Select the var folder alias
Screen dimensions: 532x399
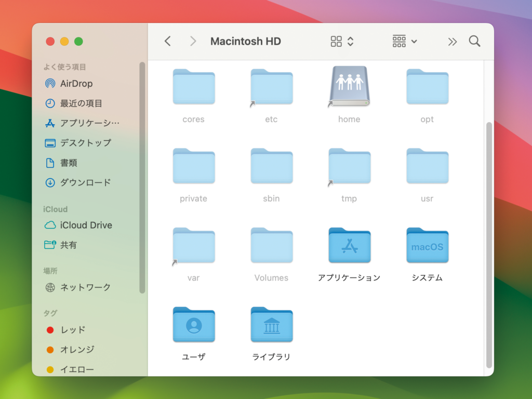tap(194, 246)
